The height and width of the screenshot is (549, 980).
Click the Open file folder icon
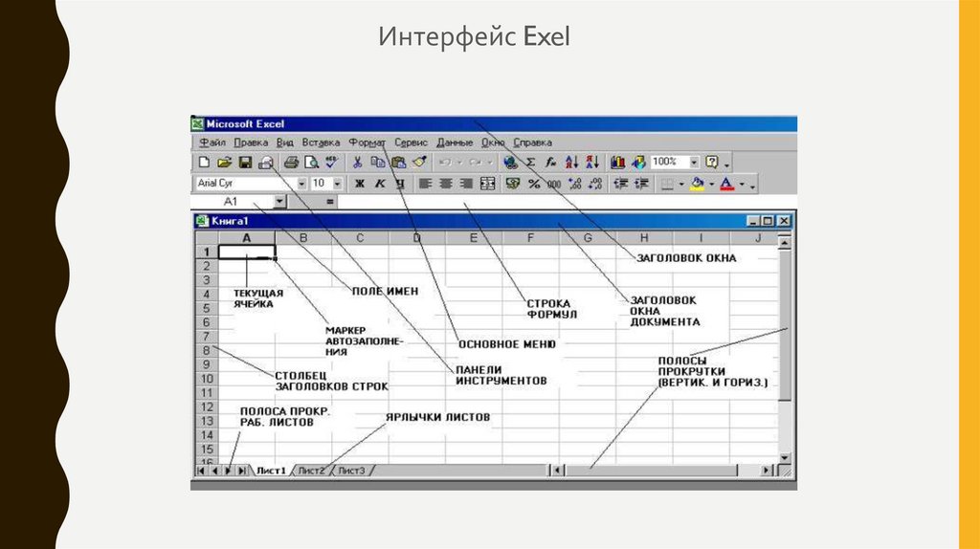[224, 163]
